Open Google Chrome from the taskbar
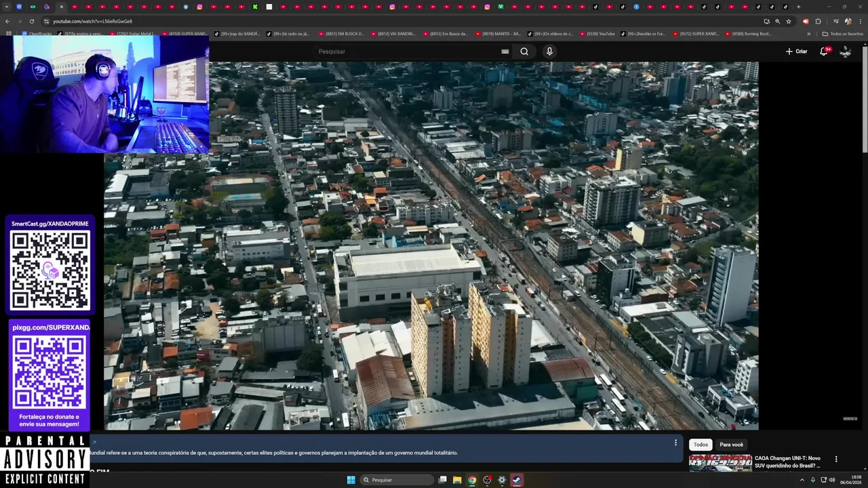Image resolution: width=868 pixels, height=488 pixels. tap(472, 480)
